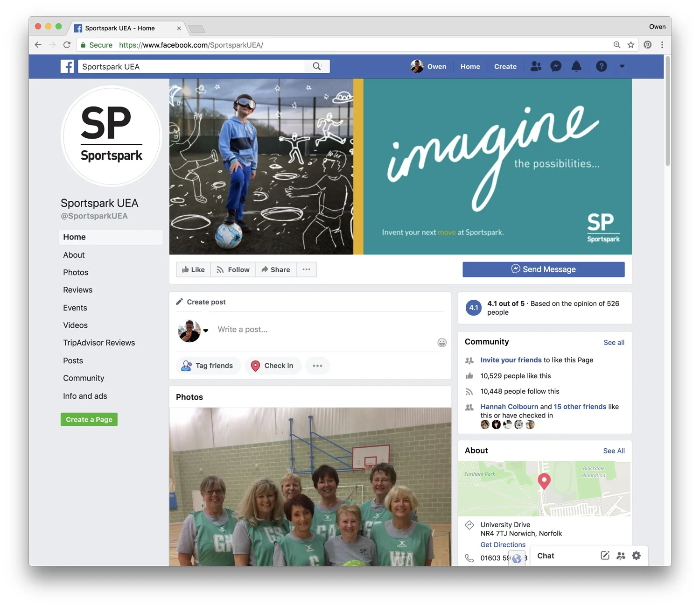This screenshot has height=607, width=700.
Task: Click the Facebook search field
Action: pos(191,66)
